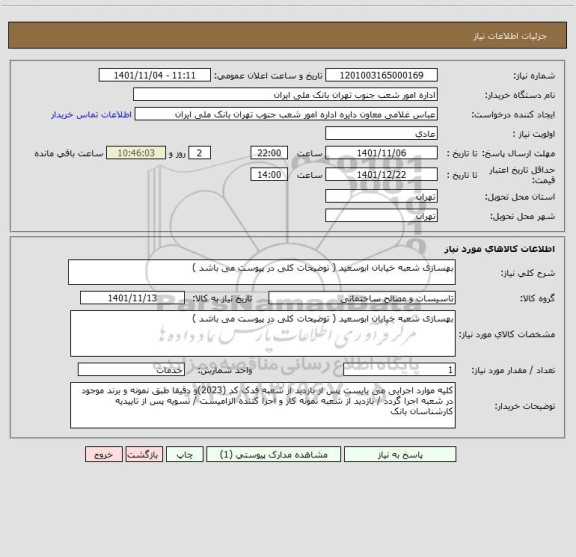Click the واحد شمارش field showing خدمات

pyautogui.click(x=131, y=370)
